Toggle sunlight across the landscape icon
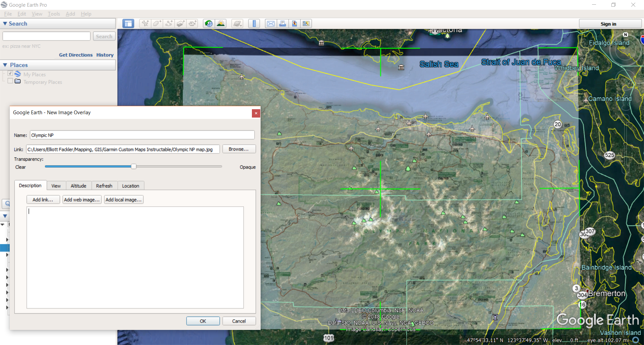 (221, 23)
